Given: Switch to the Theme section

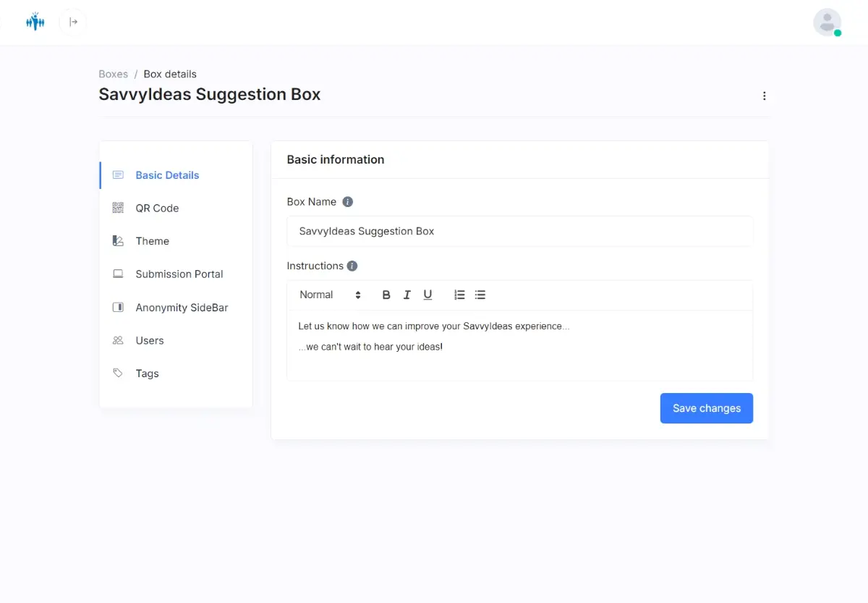Looking at the screenshot, I should coord(152,241).
